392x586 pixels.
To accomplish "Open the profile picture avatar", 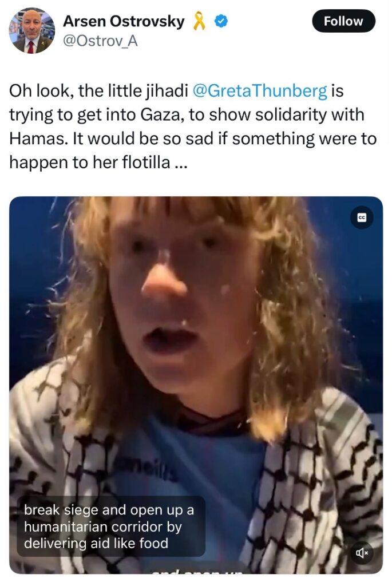I will click(x=31, y=30).
